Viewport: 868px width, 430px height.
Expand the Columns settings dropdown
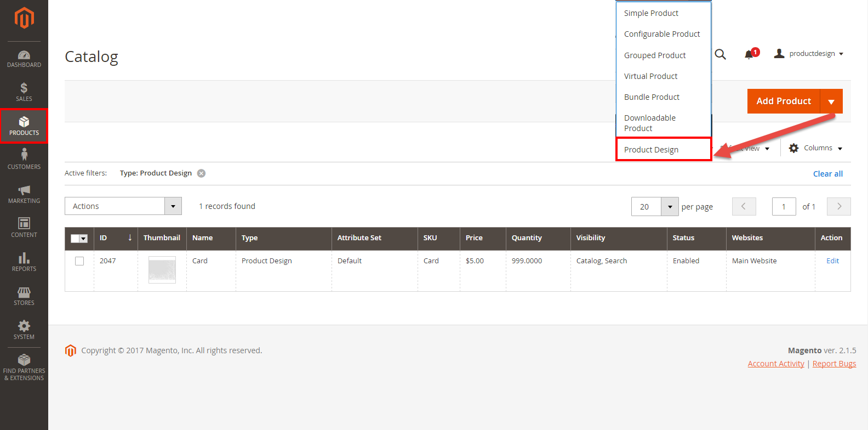click(x=815, y=148)
